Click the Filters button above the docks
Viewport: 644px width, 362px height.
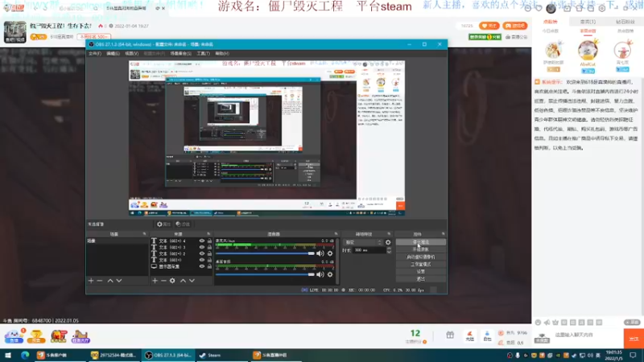183,224
